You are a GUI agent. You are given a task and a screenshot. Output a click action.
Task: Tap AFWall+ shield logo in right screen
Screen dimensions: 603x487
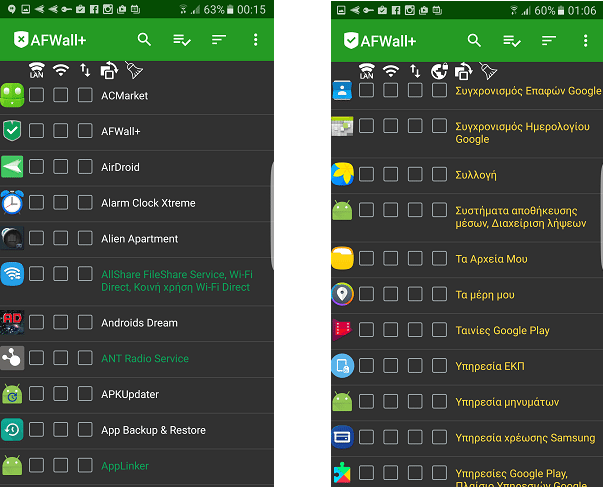click(x=351, y=40)
